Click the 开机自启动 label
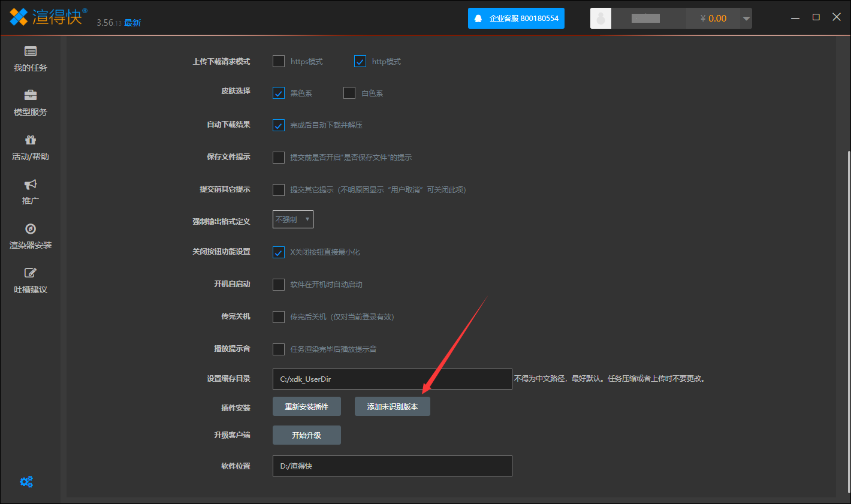The image size is (851, 504). 232,284
